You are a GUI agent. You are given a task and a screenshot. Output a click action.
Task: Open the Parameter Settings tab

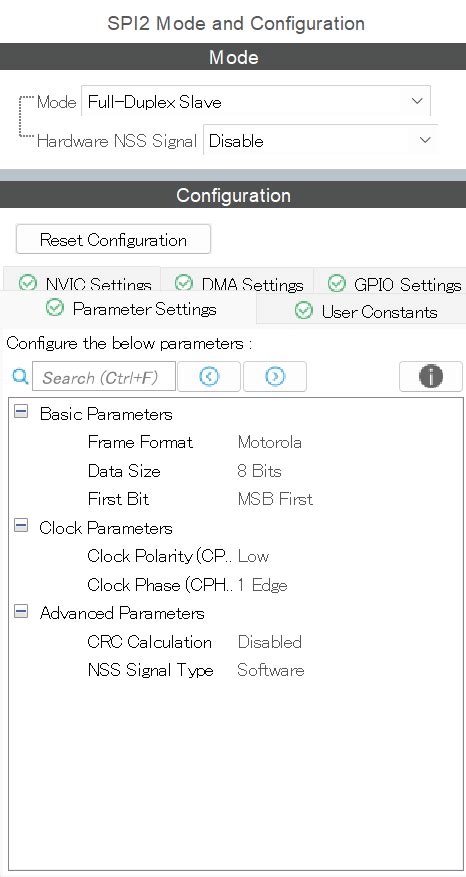pos(129,309)
